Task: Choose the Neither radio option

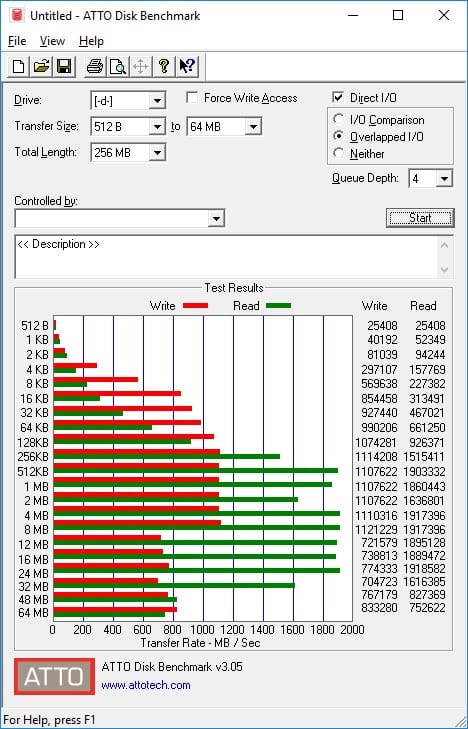Action: tap(339, 153)
